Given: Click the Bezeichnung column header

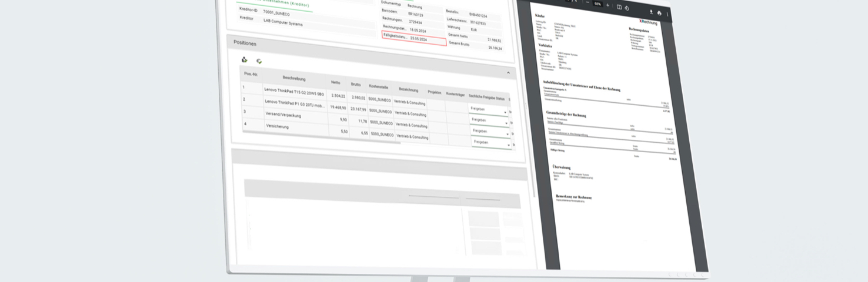Looking at the screenshot, I should pyautogui.click(x=409, y=90).
